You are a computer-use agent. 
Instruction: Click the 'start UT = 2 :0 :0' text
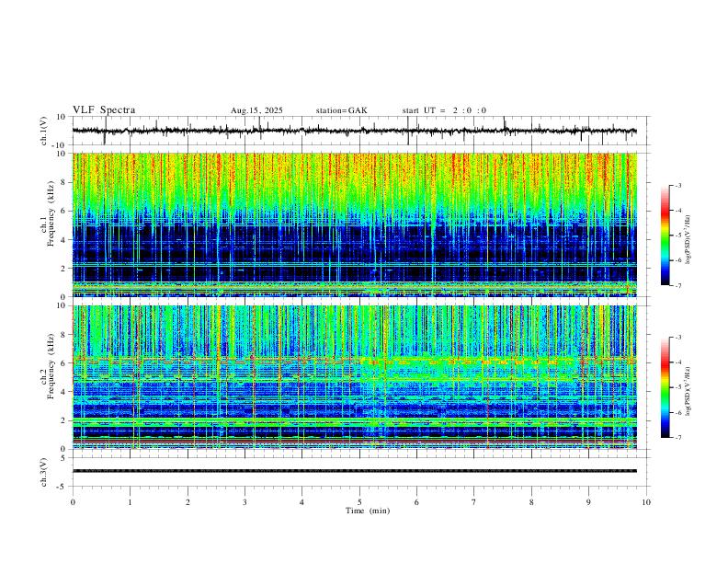coord(444,110)
